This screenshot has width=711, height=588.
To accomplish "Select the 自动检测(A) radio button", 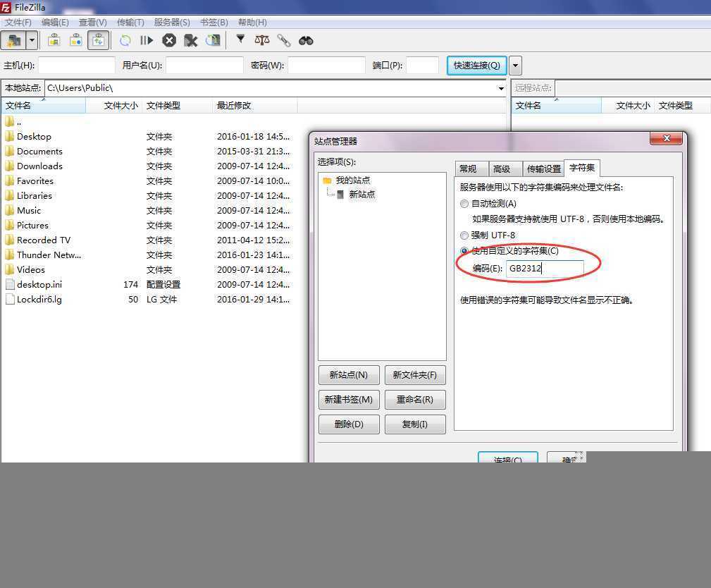I will point(464,204).
